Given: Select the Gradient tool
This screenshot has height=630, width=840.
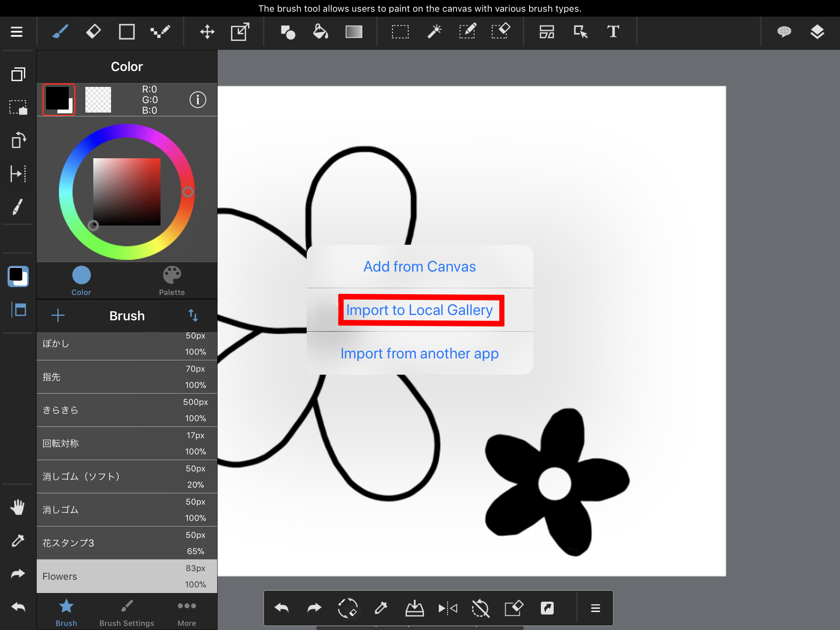Looking at the screenshot, I should click(x=354, y=32).
